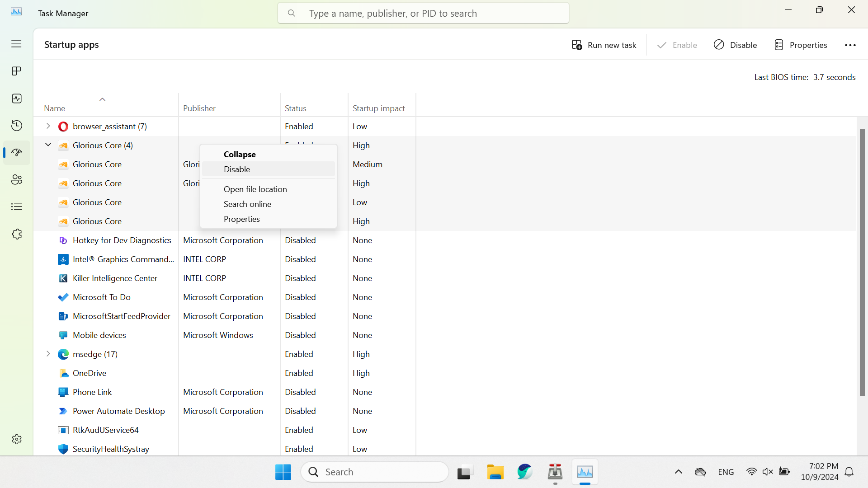
Task: Open the Services page icon in sidebar
Action: coord(17,234)
